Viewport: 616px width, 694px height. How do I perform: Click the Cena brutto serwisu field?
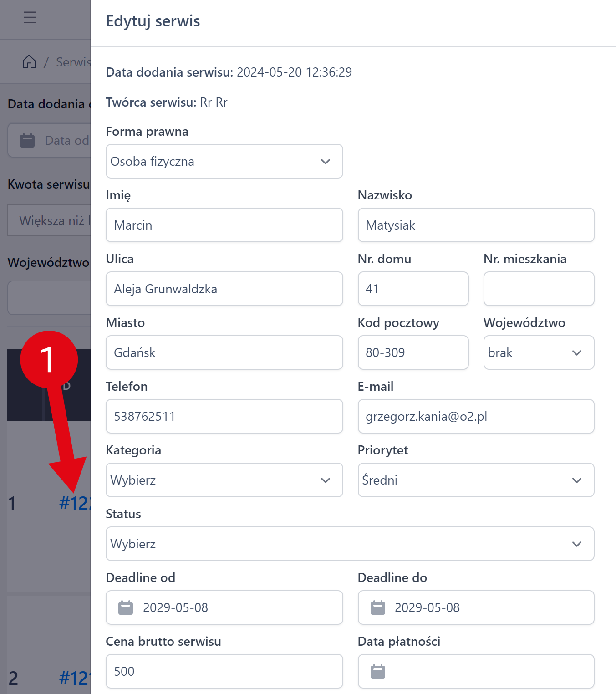224,671
